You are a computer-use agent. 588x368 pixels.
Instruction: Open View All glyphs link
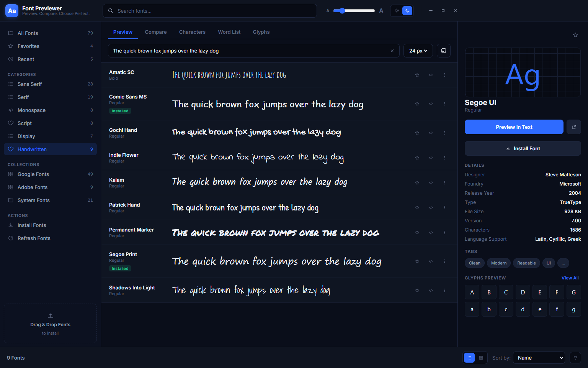point(570,278)
